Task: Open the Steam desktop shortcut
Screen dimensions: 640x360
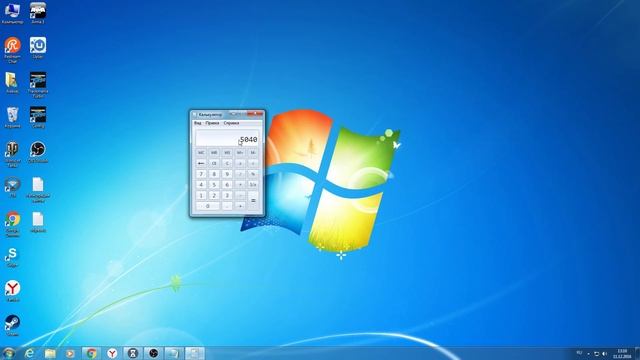Action: point(12,326)
